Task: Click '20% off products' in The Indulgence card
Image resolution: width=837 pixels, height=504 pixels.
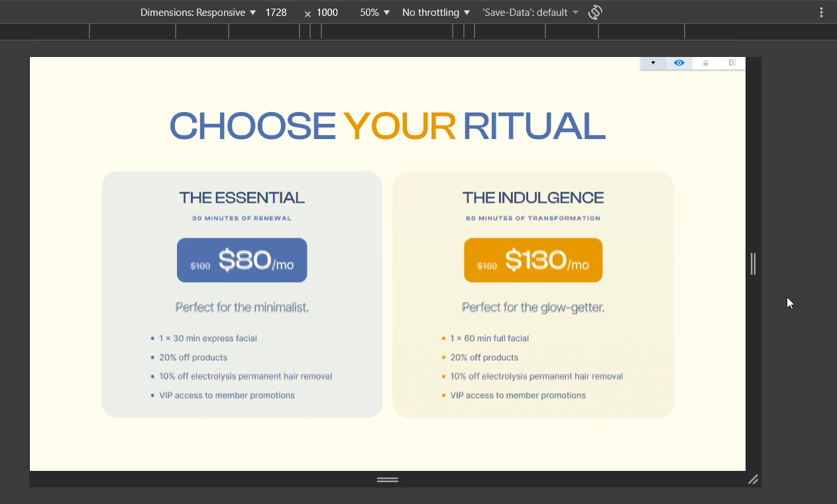Action: (484, 358)
